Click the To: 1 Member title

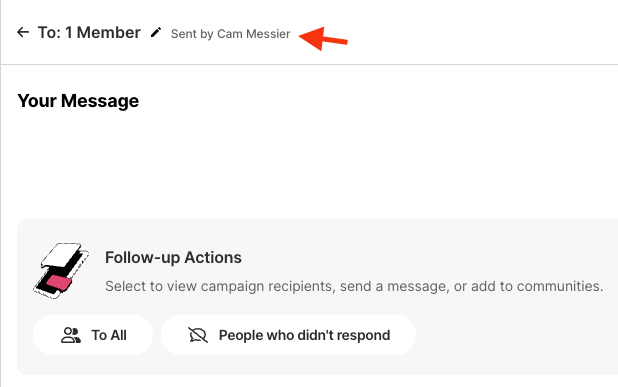[89, 33]
